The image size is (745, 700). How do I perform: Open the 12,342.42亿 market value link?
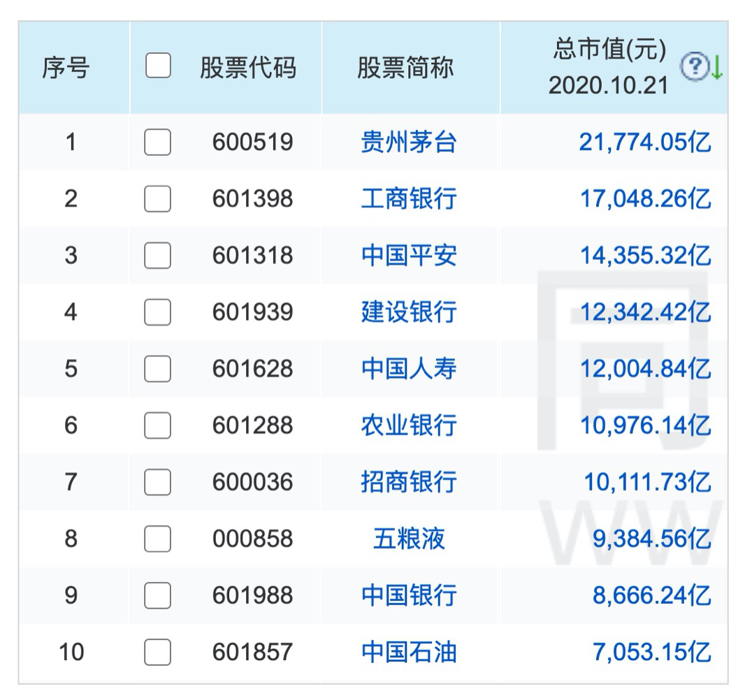coord(645,312)
